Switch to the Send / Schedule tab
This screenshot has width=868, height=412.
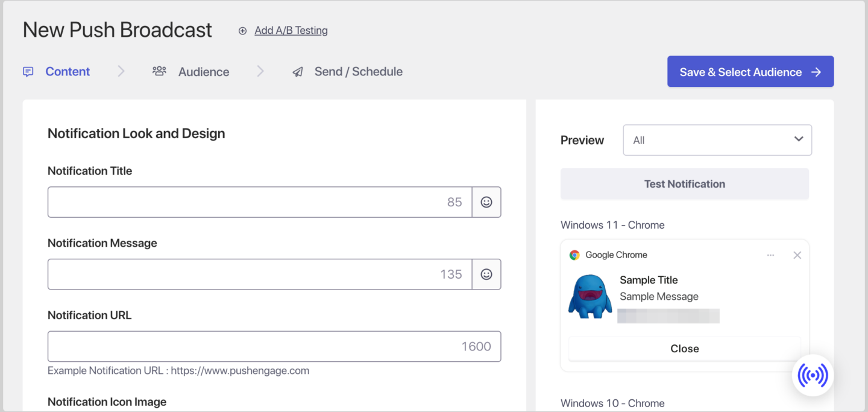click(358, 71)
